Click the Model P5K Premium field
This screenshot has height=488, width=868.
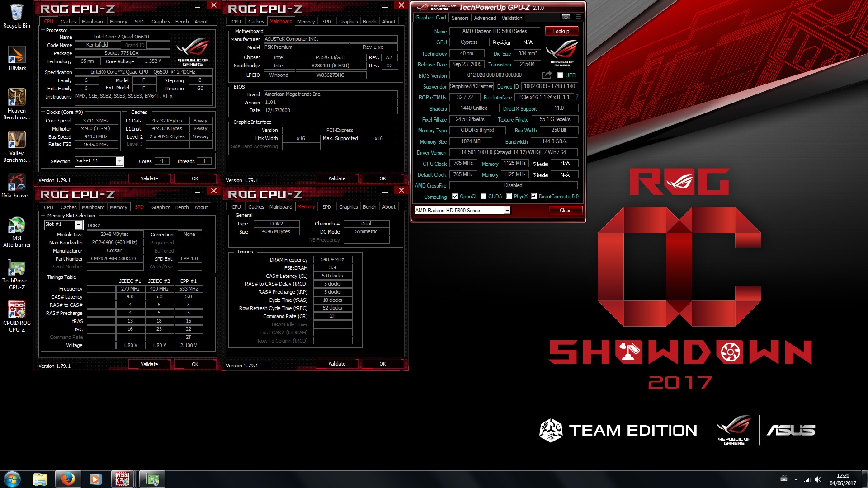tap(306, 47)
